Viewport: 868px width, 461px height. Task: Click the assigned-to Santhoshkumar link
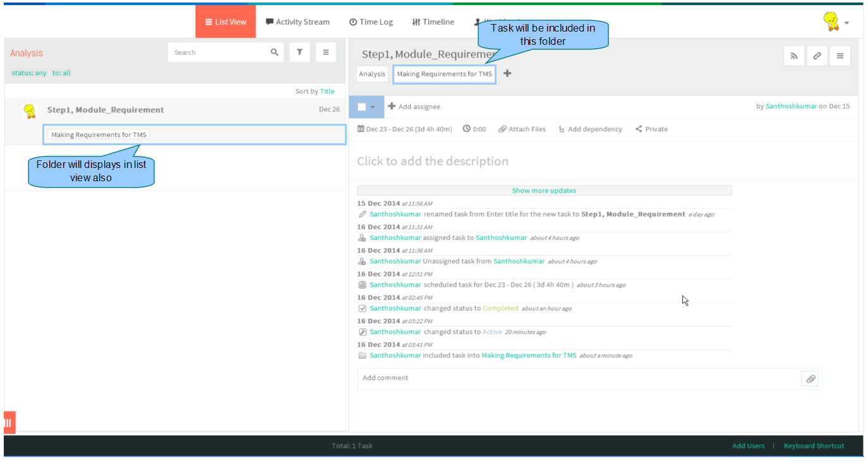[x=501, y=237]
